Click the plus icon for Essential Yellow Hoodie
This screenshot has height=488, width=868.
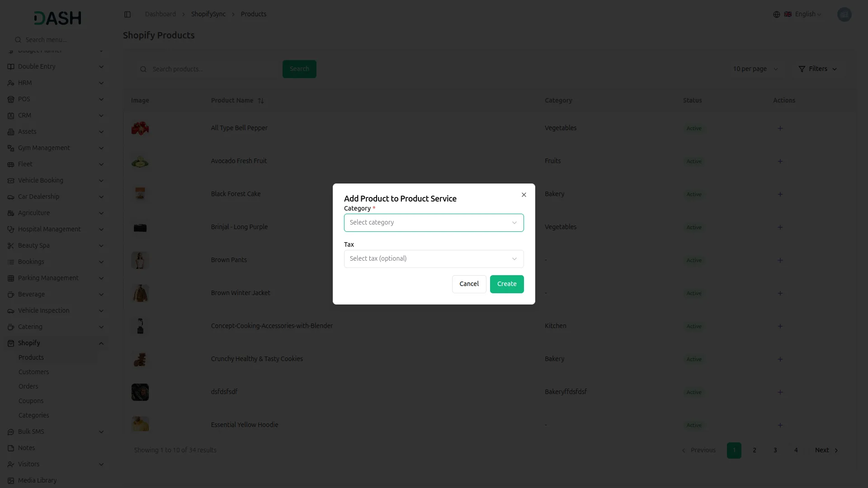[x=780, y=425]
